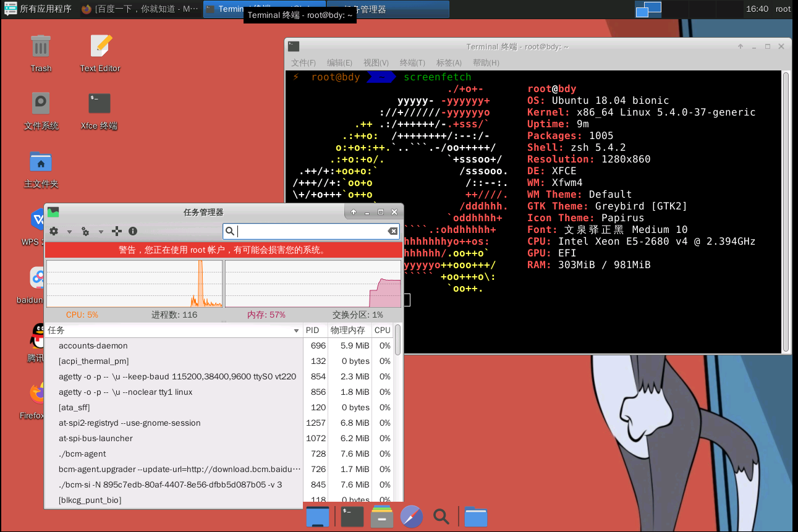This screenshot has height=532, width=798.
Task: Launch the terminal icon in the bottom dock
Action: [352, 517]
